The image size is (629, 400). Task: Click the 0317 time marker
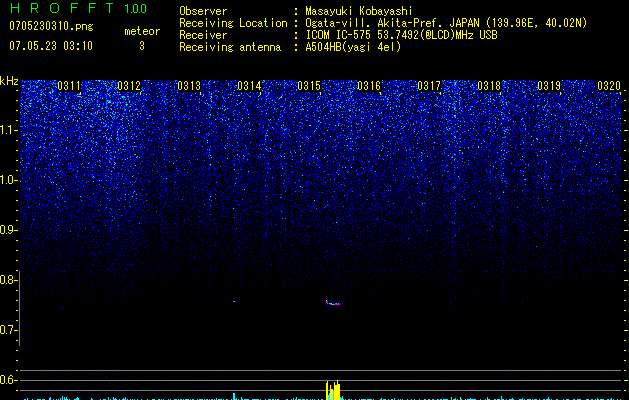429,86
